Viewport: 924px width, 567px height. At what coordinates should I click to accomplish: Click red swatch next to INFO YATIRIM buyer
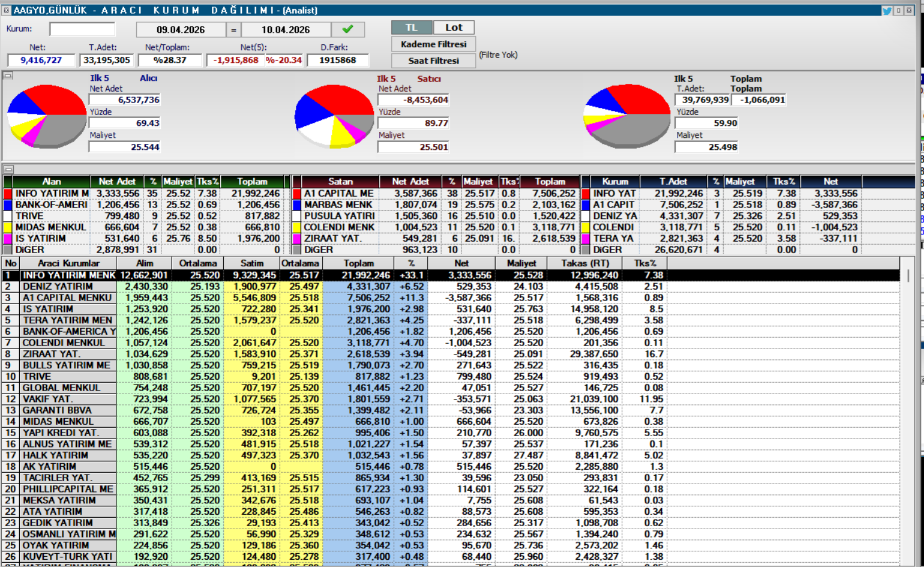[x=8, y=194]
